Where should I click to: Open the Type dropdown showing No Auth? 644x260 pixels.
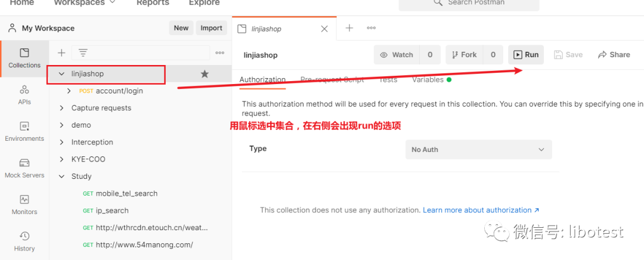pyautogui.click(x=478, y=150)
